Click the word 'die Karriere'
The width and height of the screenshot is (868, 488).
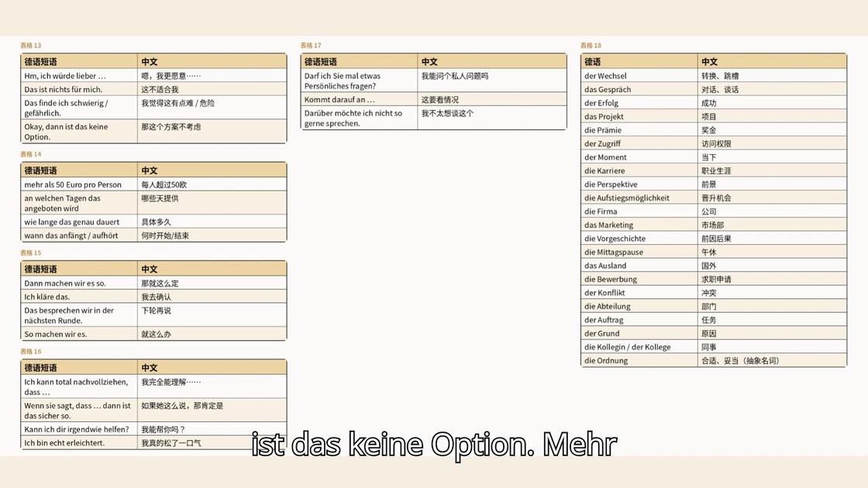tap(604, 171)
